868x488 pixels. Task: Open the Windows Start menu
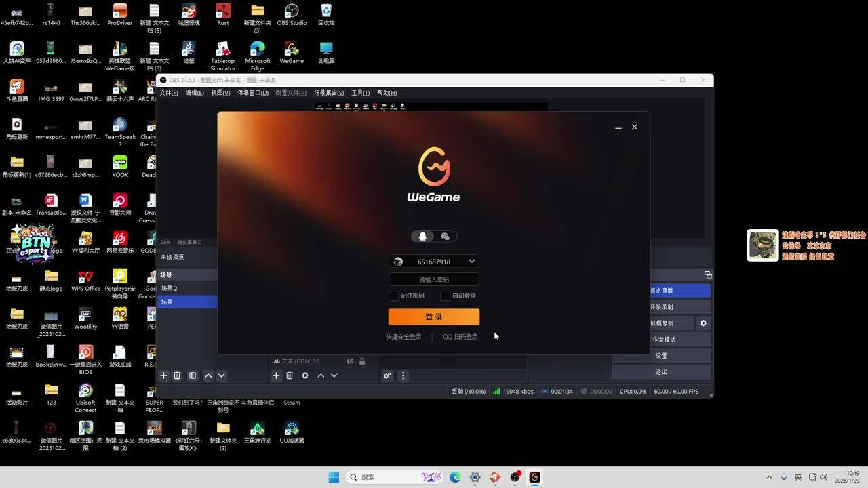[x=334, y=477]
